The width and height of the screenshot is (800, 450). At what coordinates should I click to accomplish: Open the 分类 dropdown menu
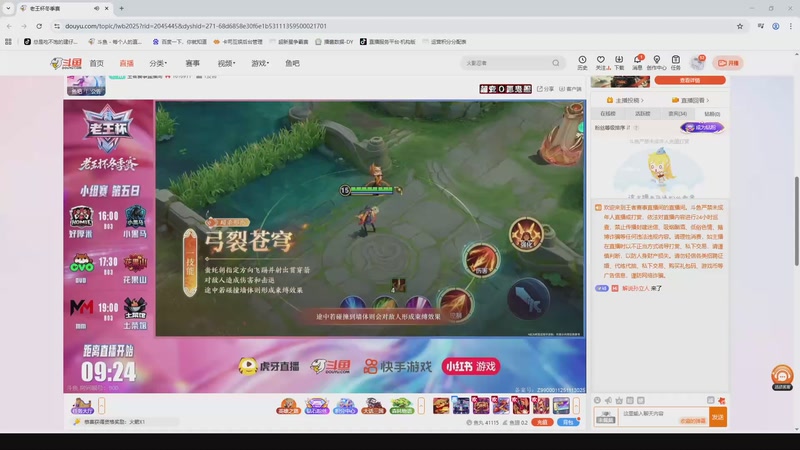pos(158,63)
